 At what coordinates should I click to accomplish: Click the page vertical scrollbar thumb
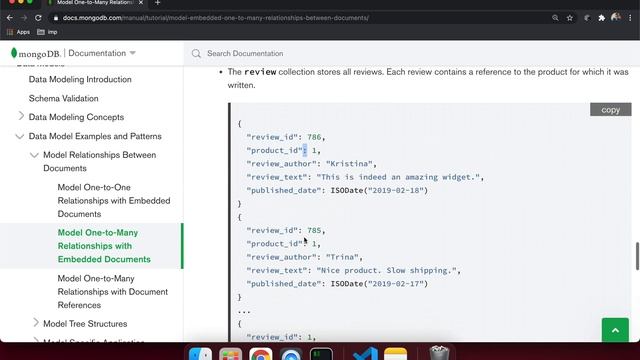tap(637, 256)
